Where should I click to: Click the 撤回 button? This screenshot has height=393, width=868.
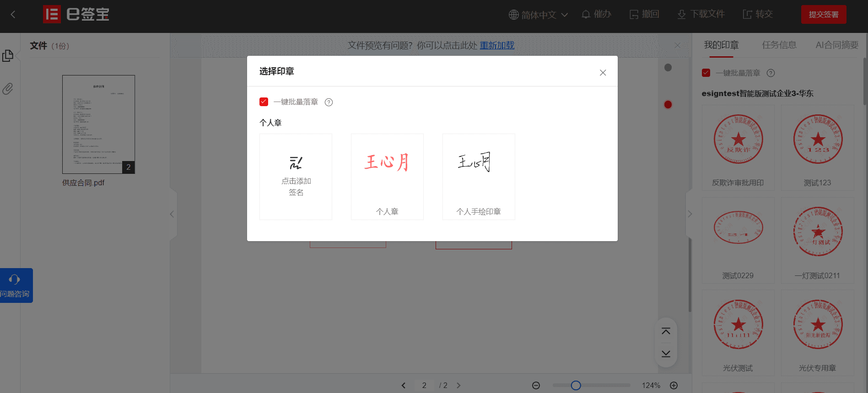pyautogui.click(x=644, y=15)
